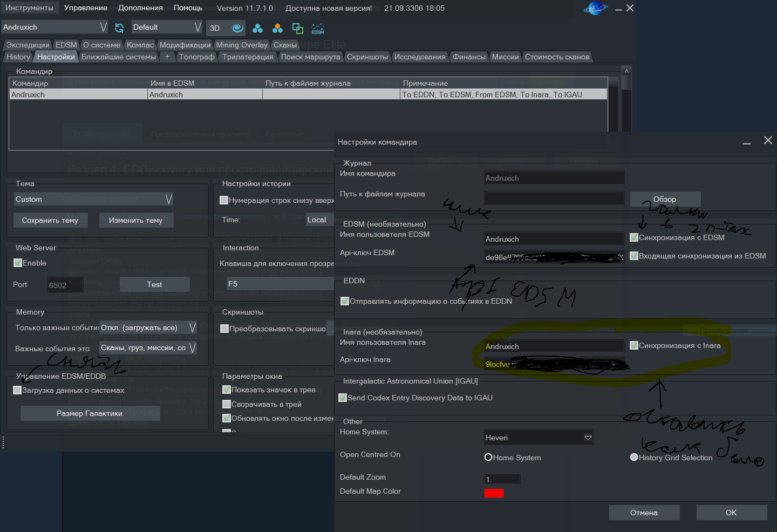Switch to the Финансы tab
Viewport: 777px width, 532px height.
(469, 57)
